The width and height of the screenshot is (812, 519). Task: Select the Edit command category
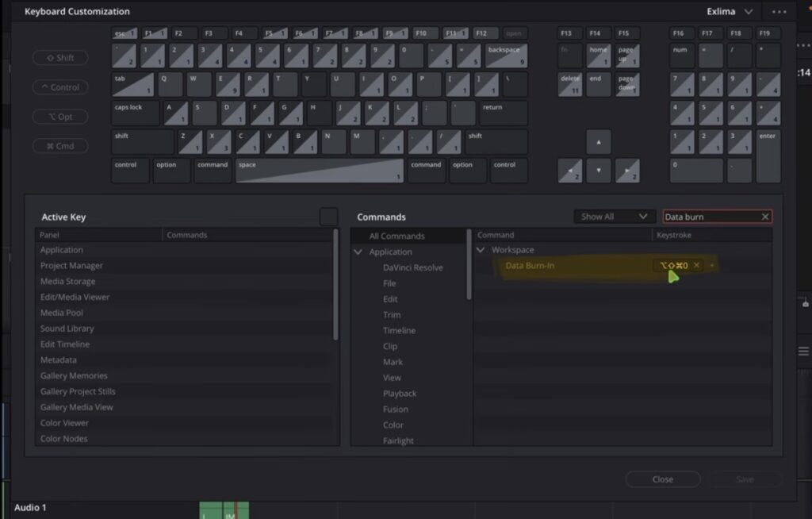390,299
